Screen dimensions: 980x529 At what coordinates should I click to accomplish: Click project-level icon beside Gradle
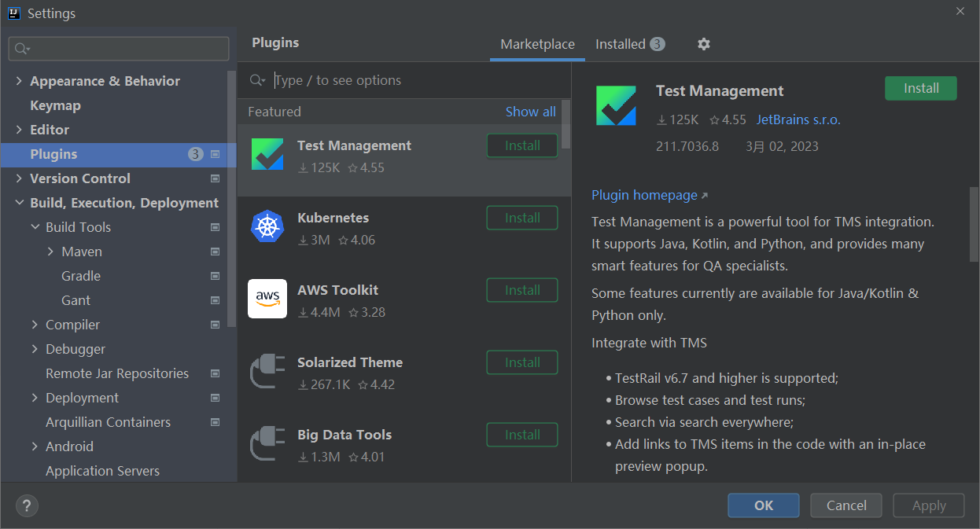pos(216,276)
